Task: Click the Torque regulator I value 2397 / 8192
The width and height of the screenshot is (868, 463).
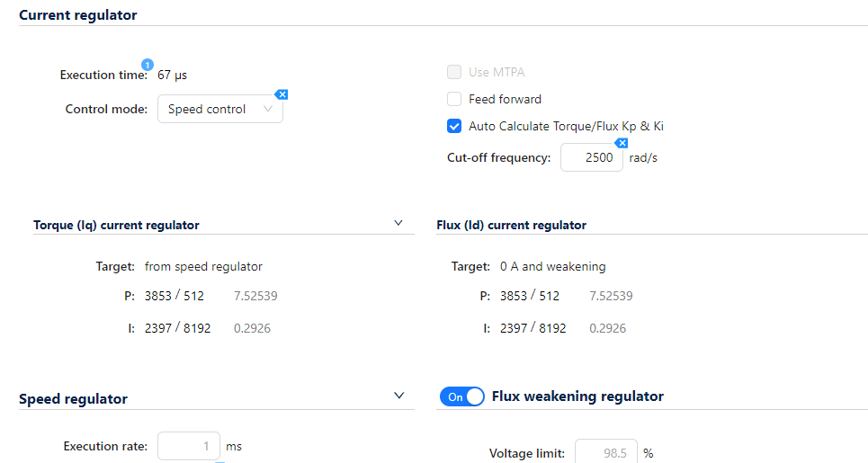Action: (x=178, y=328)
